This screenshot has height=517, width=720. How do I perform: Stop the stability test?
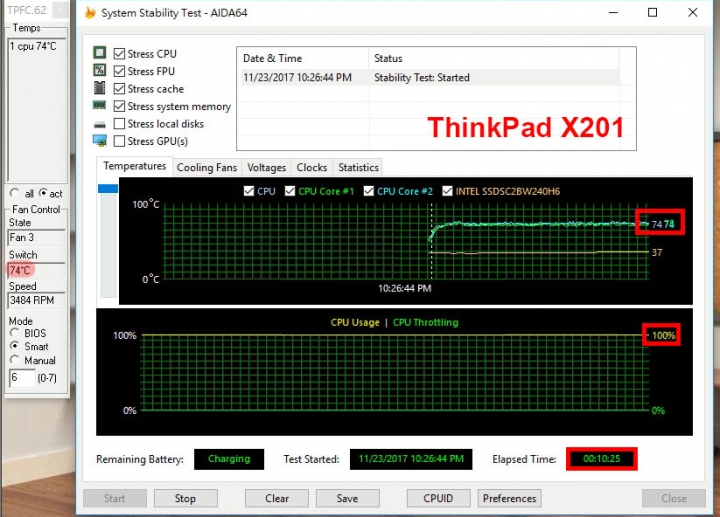tap(186, 498)
